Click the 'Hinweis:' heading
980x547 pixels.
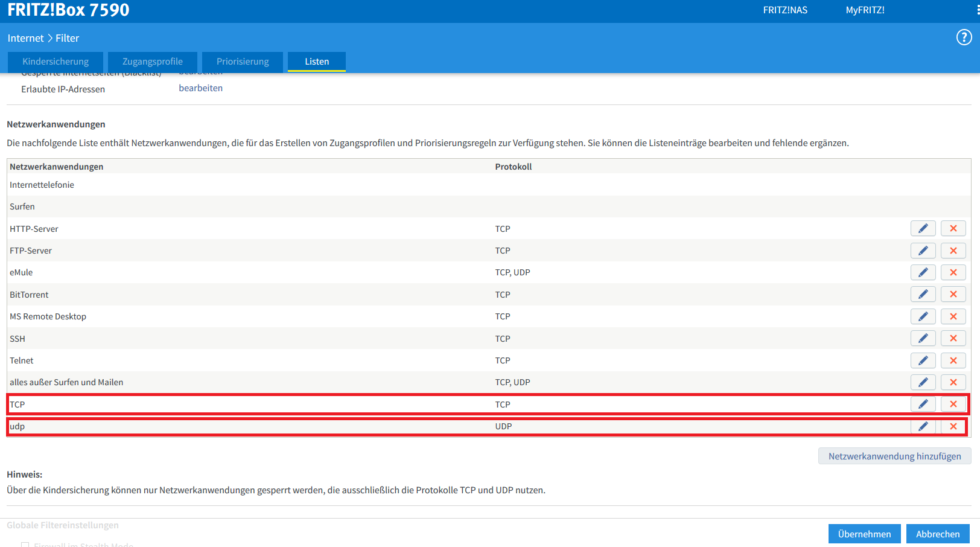pos(25,475)
